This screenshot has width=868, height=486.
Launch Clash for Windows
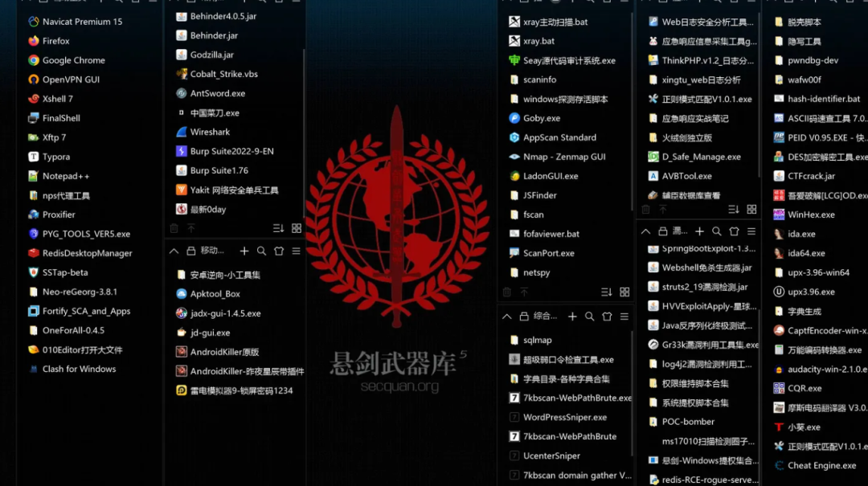(72, 370)
